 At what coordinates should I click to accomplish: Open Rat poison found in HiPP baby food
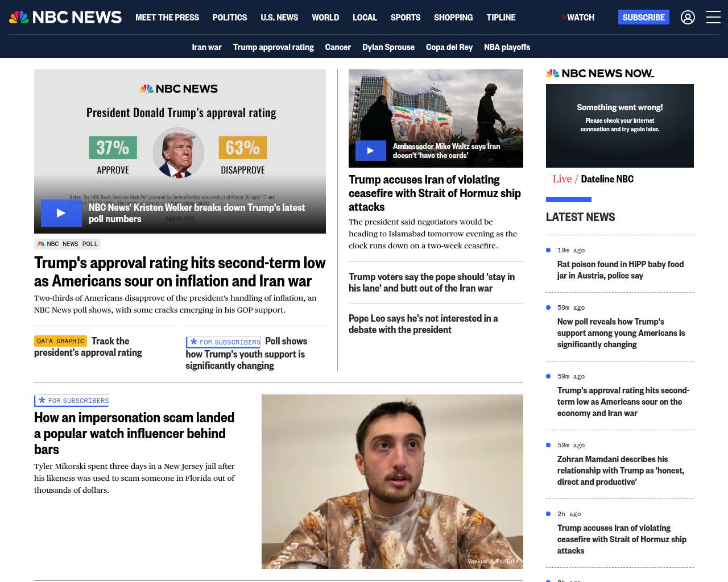point(621,270)
